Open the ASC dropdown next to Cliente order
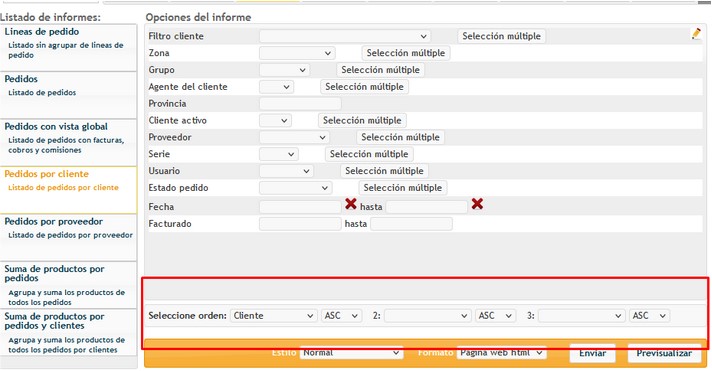Viewport: 712px width, 371px height. pos(341,316)
